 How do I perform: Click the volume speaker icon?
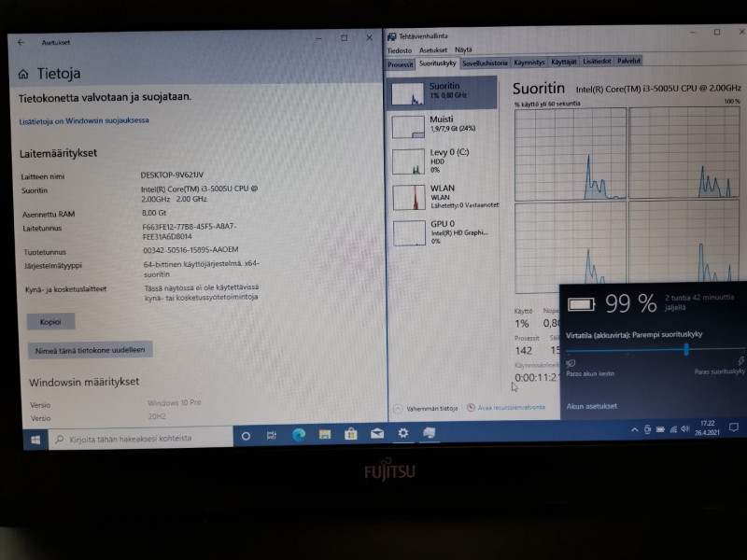685,428
